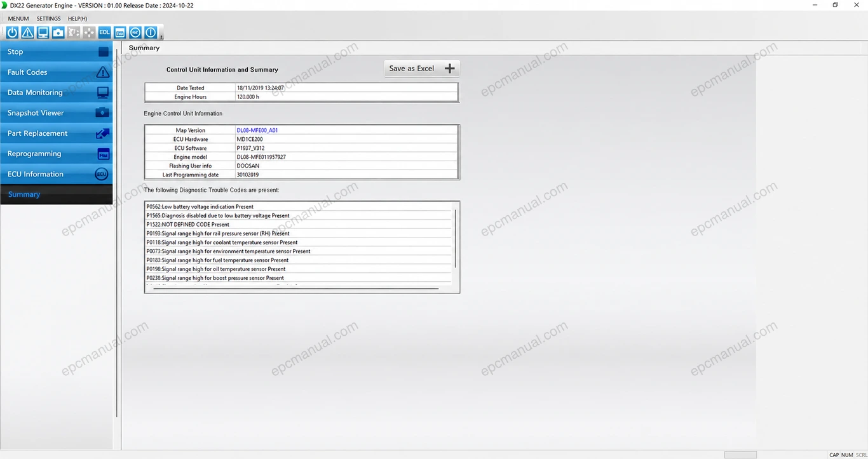Click the EOL toolbar icon
The height and width of the screenshot is (459, 868).
tap(104, 32)
